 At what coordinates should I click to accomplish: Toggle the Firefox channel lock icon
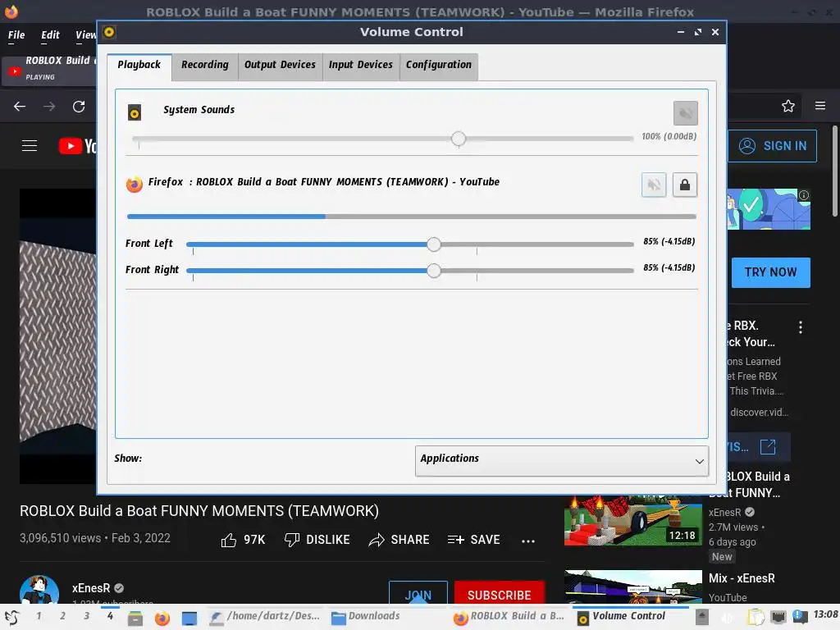click(x=685, y=185)
